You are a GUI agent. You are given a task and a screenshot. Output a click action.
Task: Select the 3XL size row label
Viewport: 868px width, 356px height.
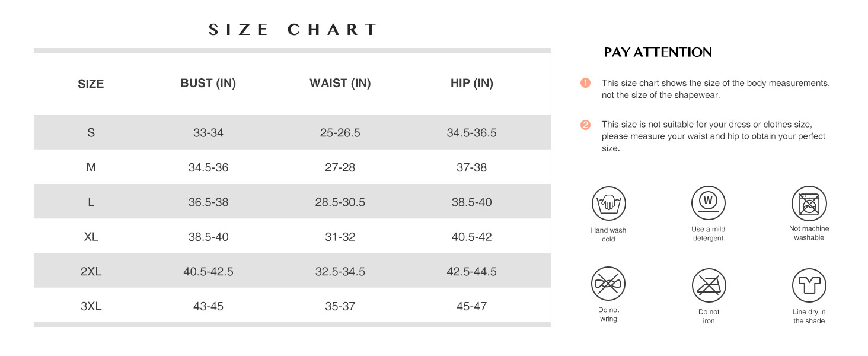click(91, 306)
